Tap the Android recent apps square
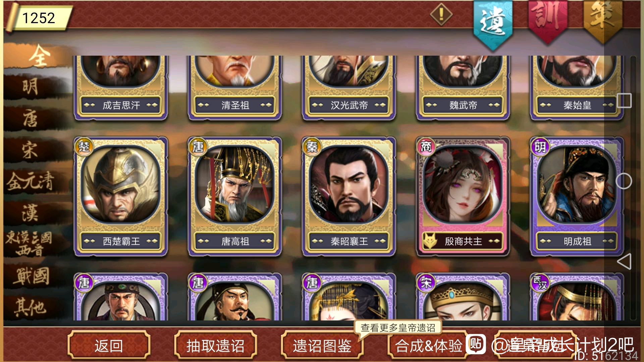The image size is (644, 362). point(624,101)
